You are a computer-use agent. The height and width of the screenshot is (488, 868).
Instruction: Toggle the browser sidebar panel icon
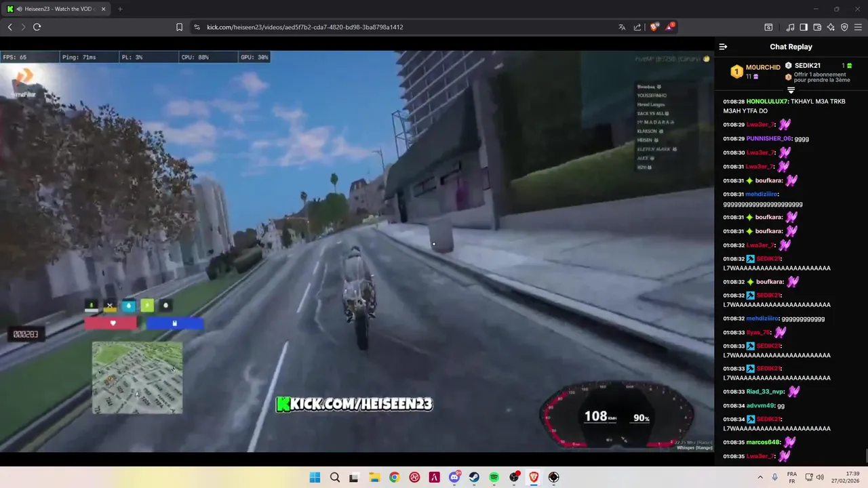coord(804,27)
